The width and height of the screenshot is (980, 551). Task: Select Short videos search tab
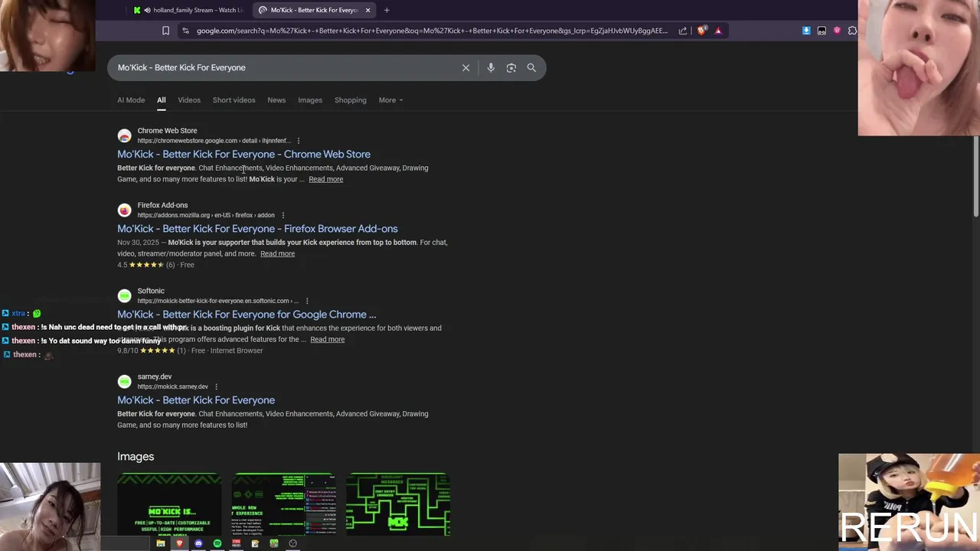pos(234,100)
